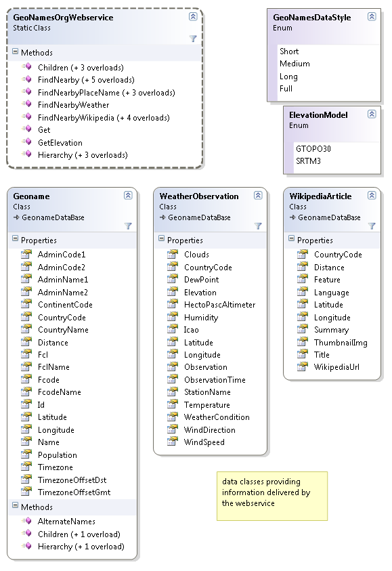Click the filter icon in WeatherObservation header
The width and height of the screenshot is (392, 571).
[258, 226]
